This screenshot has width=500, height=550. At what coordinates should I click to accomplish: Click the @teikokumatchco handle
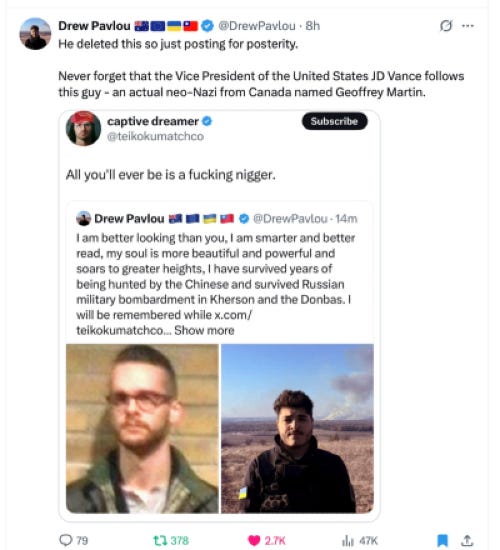point(155,136)
